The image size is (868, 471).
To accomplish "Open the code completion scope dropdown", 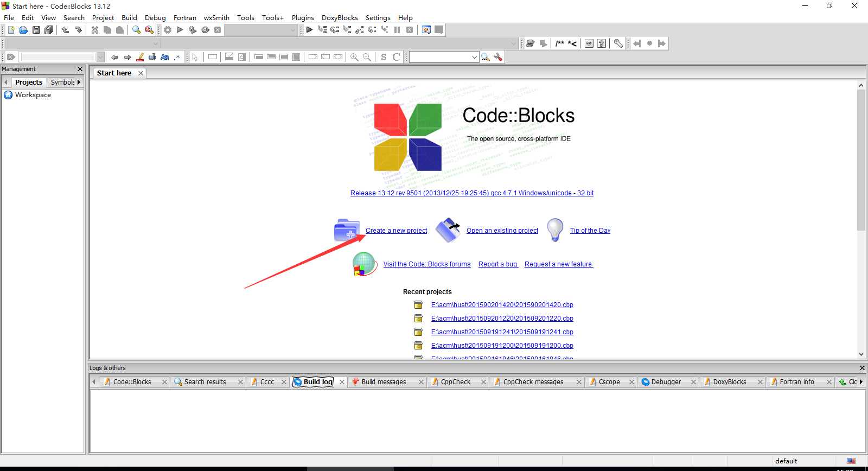I will coord(156,43).
